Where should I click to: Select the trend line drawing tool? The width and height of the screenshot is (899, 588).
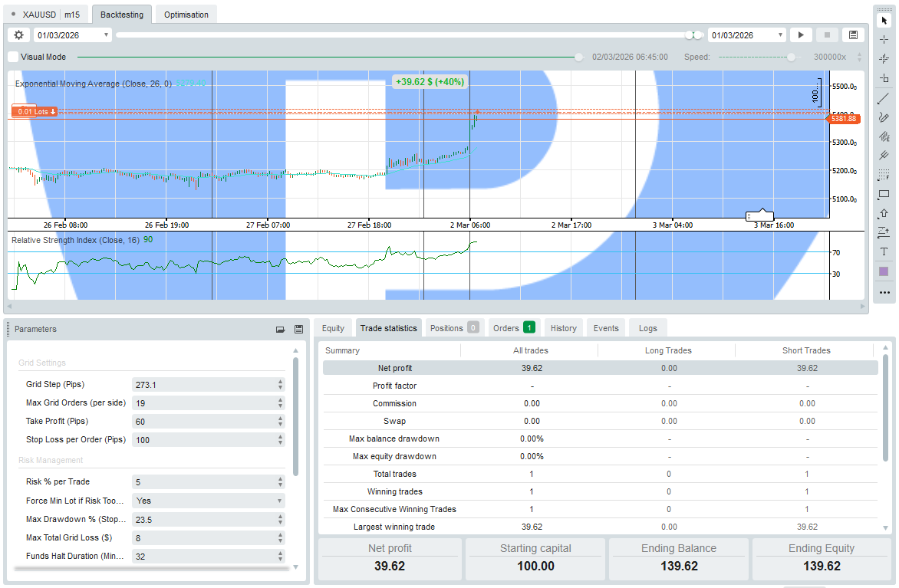(x=884, y=98)
